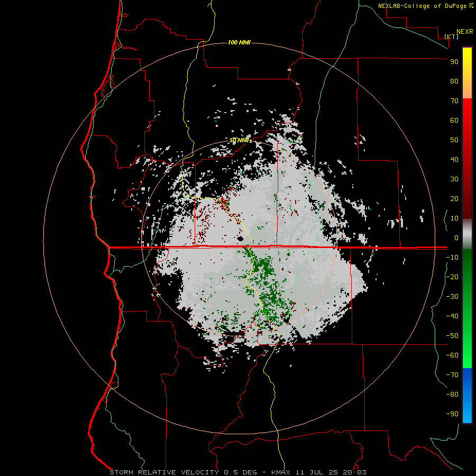Click the 10 value on the velocity scale

tap(454, 218)
